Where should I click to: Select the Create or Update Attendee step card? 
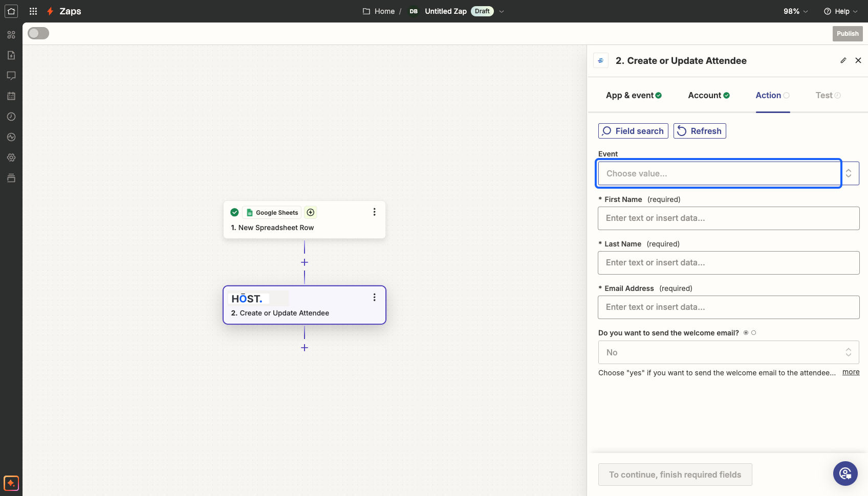305,305
